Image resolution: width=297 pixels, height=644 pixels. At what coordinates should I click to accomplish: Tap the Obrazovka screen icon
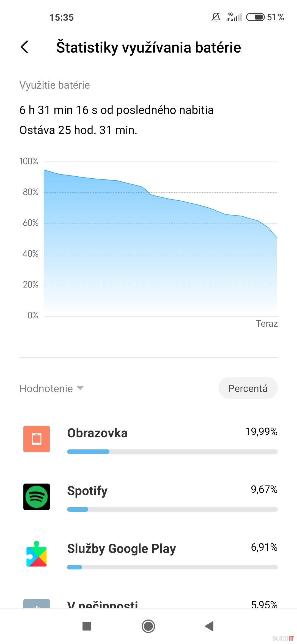(37, 439)
